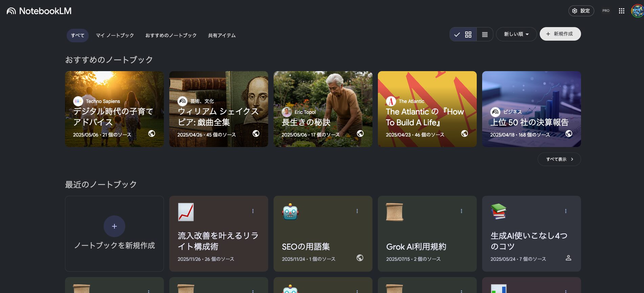
Task: Open more options for 流入改善 notebook
Action: tap(253, 211)
